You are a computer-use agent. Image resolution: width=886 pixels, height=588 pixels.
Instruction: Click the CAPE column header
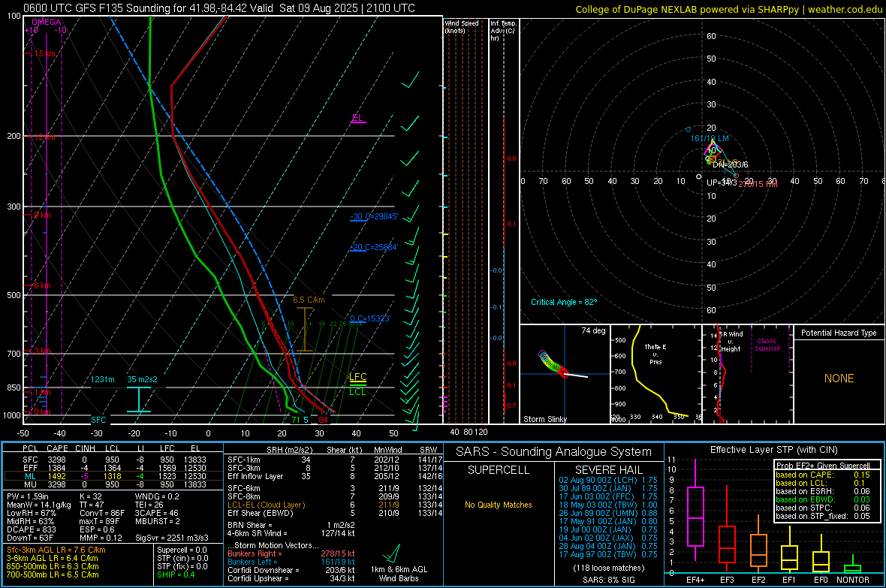57,449
